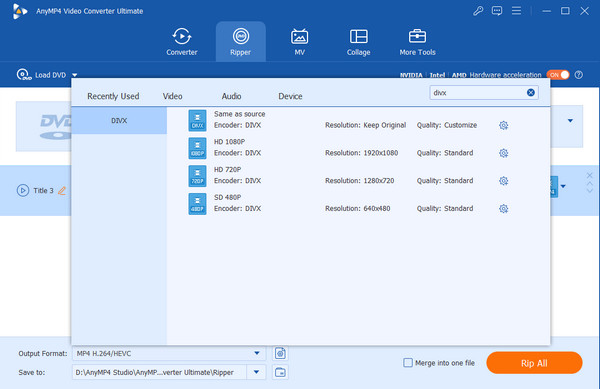Click Quality: Customize text
Screen dimensions: 600x389
(447, 125)
